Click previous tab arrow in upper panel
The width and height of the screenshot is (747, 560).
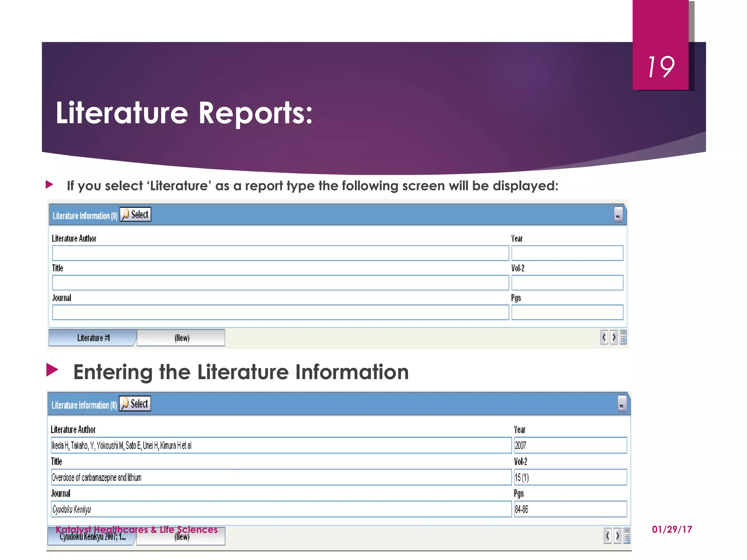pos(604,337)
